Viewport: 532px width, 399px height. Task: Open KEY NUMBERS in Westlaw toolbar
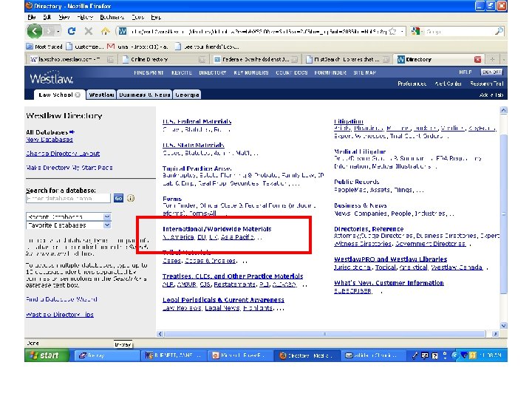251,72
